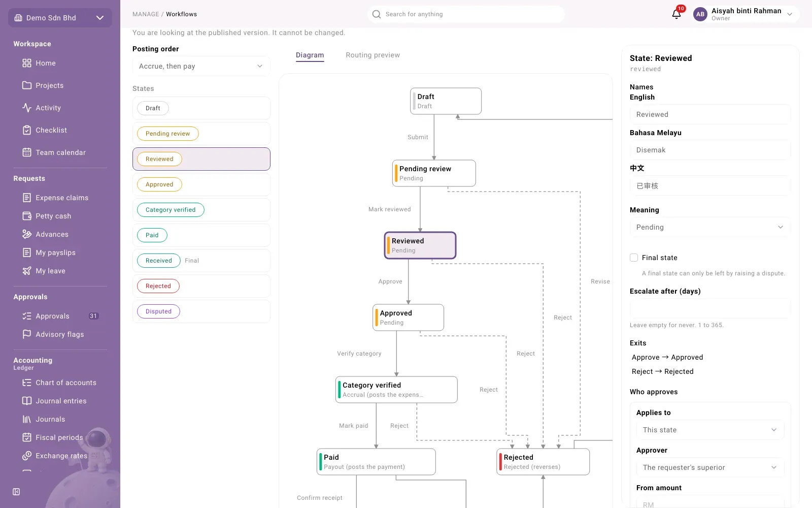The width and height of the screenshot is (812, 508).
Task: Click the Journals library icon
Action: [x=27, y=419]
